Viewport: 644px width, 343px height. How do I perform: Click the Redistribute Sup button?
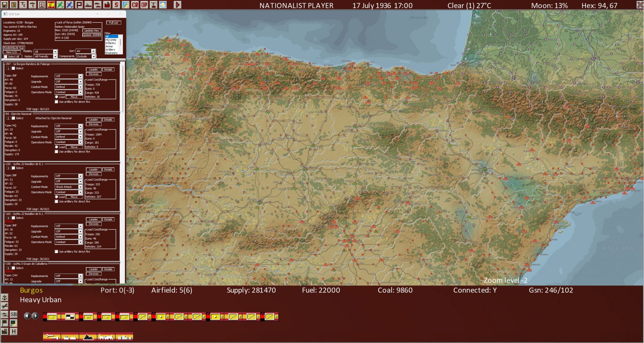(x=14, y=48)
